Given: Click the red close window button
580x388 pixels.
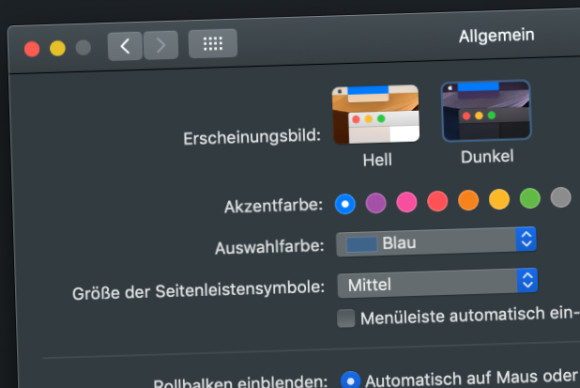Looking at the screenshot, I should pyautogui.click(x=32, y=49).
